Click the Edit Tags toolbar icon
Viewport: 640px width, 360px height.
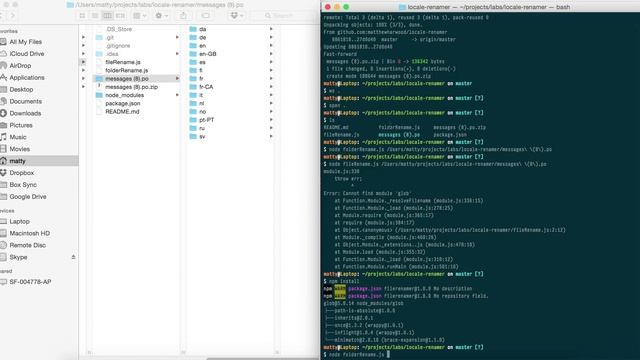pos(206,16)
